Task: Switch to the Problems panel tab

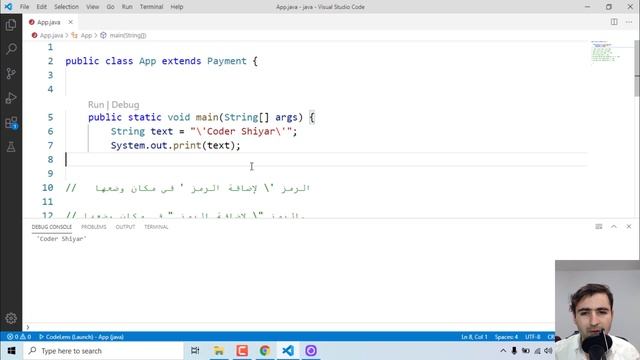Action: [x=93, y=227]
